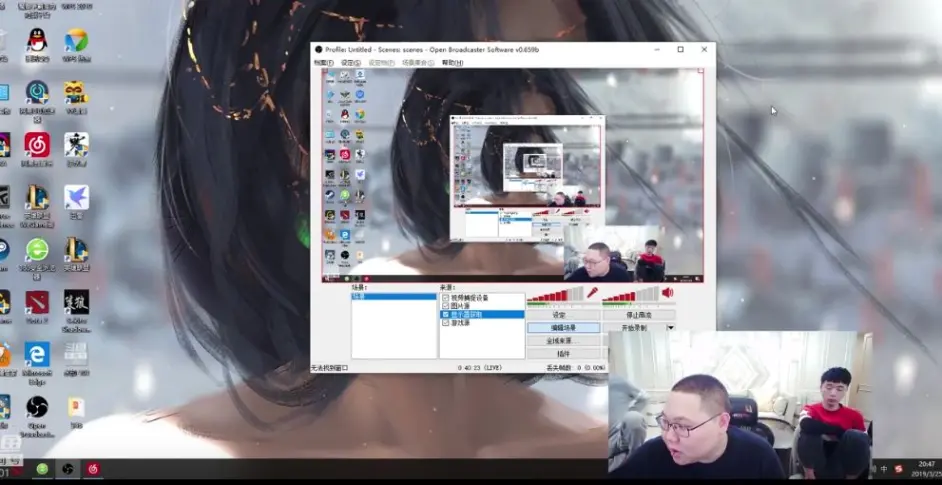
Task: Toggle the 图片源 source checkbox
Action: (445, 306)
